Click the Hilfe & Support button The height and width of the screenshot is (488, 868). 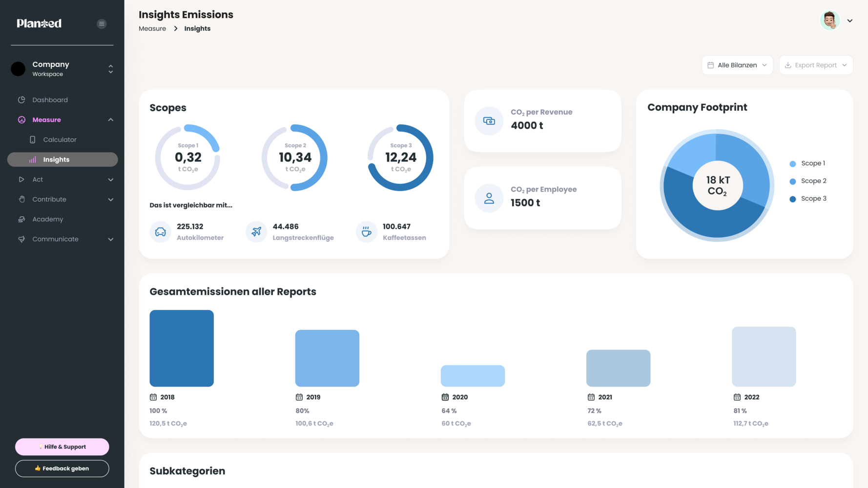[x=62, y=447]
